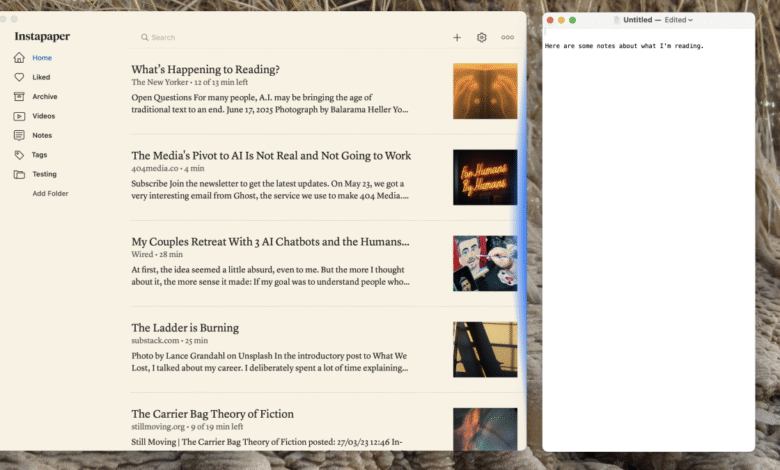Click the excerpt beginning 'Still Moving | The Carrier Bag'
This screenshot has width=780, height=470.
[x=267, y=442]
